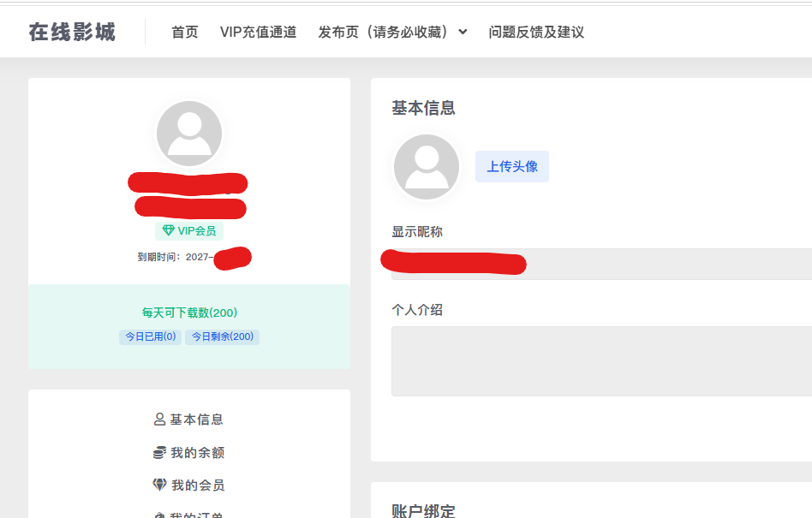
Task: Click the 每天可下载数(200) text
Action: 189,313
